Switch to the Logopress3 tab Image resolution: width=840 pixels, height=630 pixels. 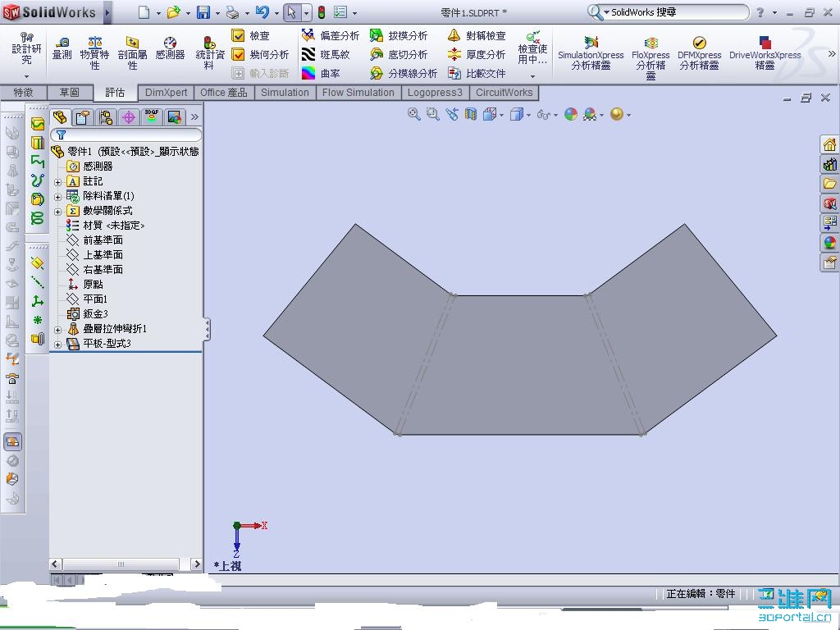coord(435,92)
